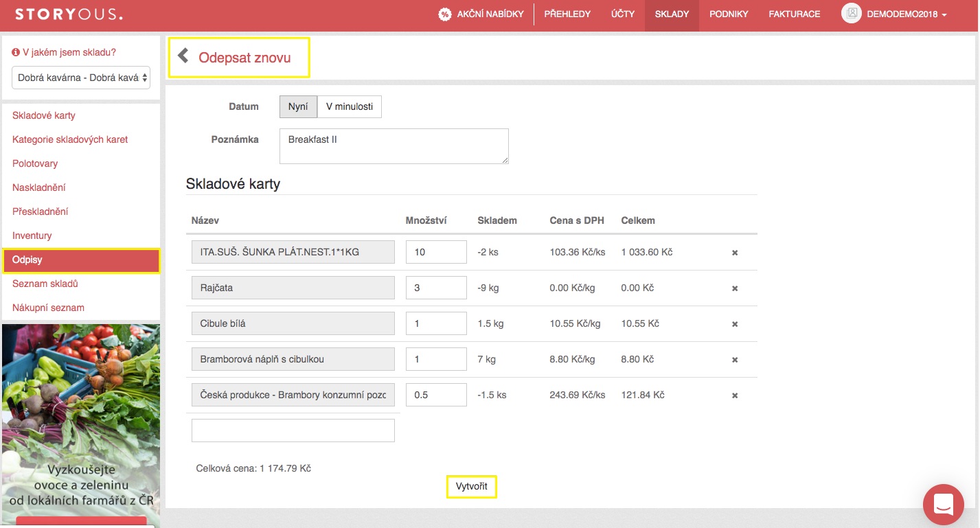The height and width of the screenshot is (528, 980).
Task: Remove the ITA.SUŠ. ŠUNKA row
Action: click(735, 253)
